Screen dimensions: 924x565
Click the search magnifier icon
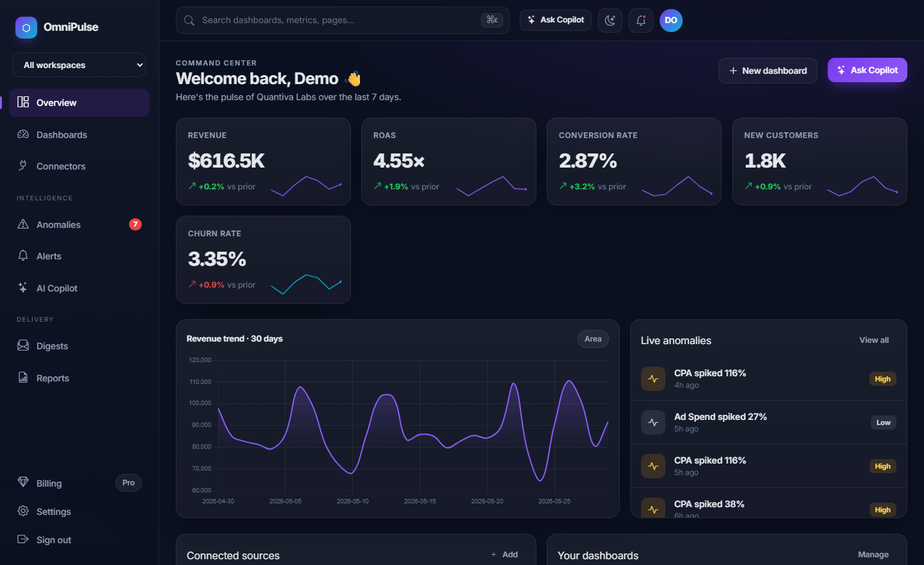189,21
